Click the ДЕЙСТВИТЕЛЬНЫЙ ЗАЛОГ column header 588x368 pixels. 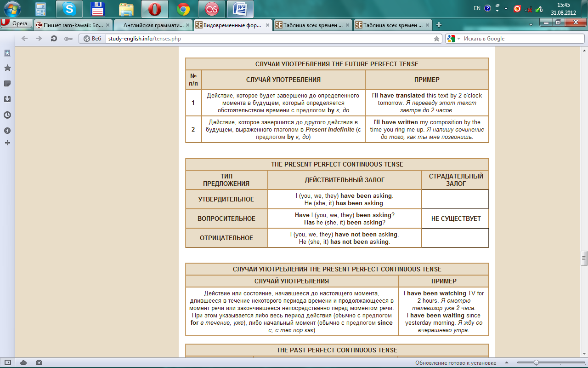(x=345, y=180)
